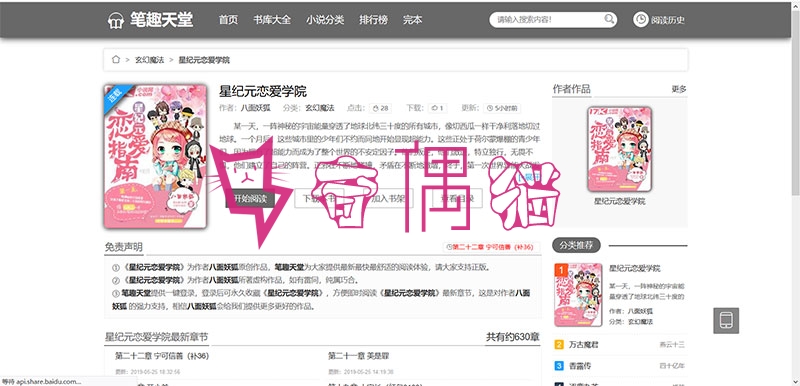Open latest chapter link 第二十二章 beside 免责声明
Screen dimensions: 800x386
tap(490, 247)
